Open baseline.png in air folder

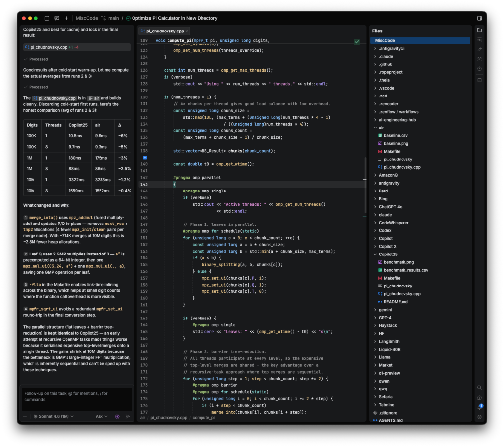[x=396, y=144]
